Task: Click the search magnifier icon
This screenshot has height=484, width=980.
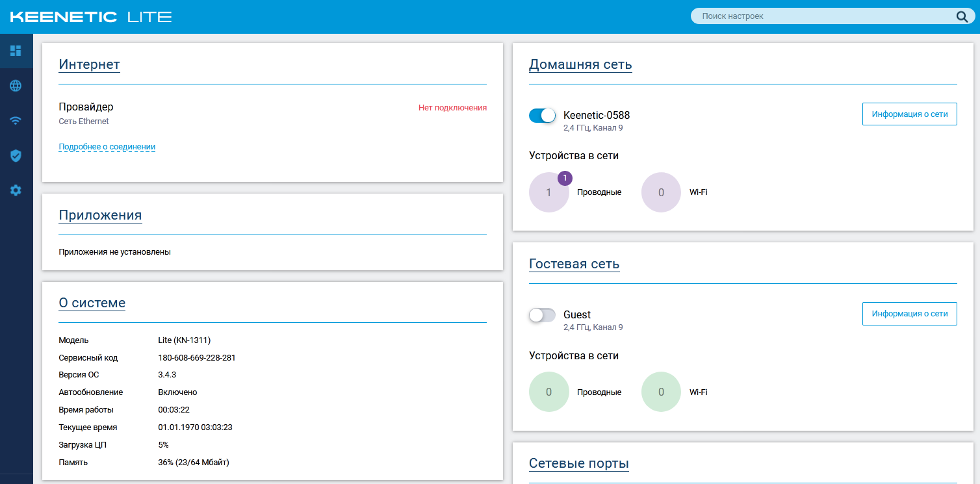Action: (962, 17)
